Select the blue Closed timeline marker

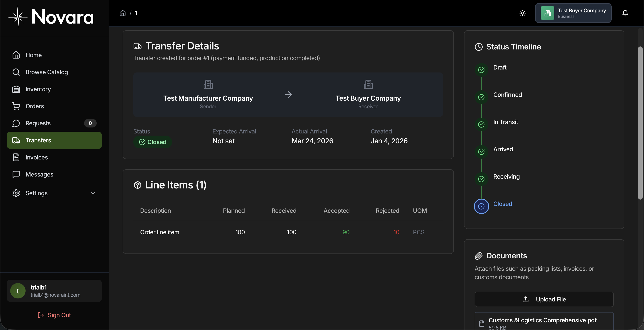[481, 206]
